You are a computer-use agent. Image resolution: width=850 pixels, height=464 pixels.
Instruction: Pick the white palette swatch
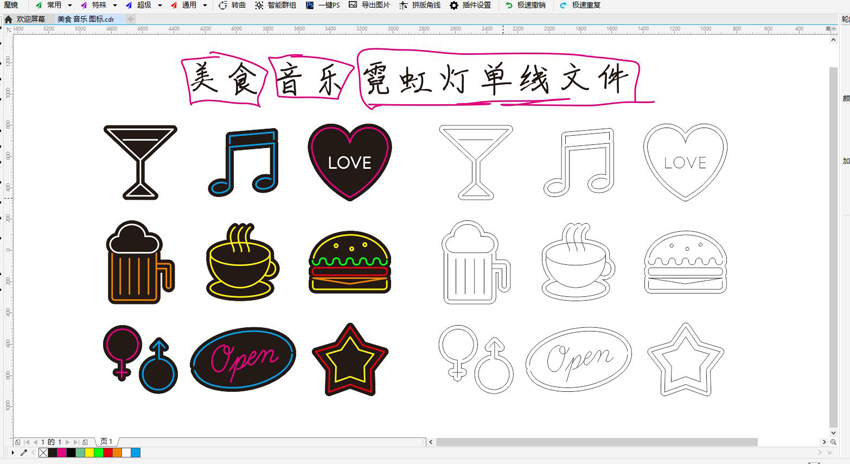click(x=126, y=453)
